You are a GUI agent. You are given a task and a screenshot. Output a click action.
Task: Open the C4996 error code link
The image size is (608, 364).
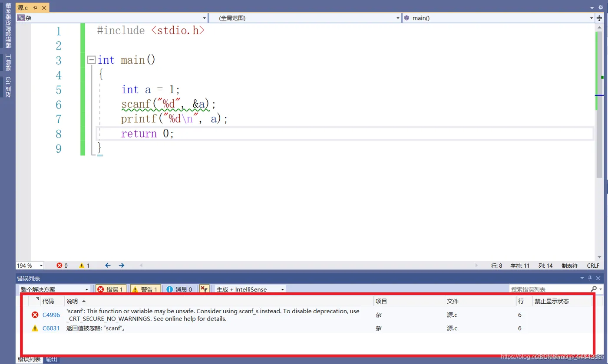pos(51,315)
